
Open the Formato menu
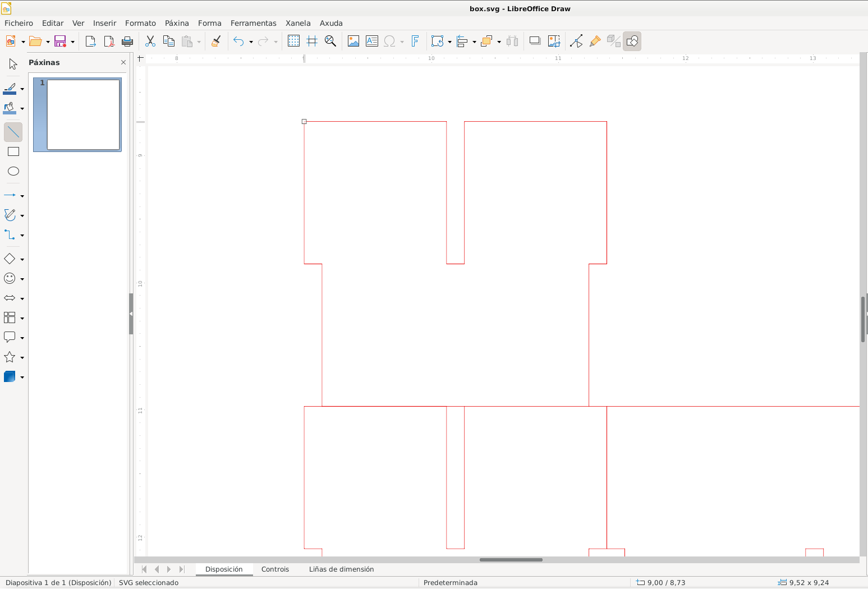pos(140,23)
